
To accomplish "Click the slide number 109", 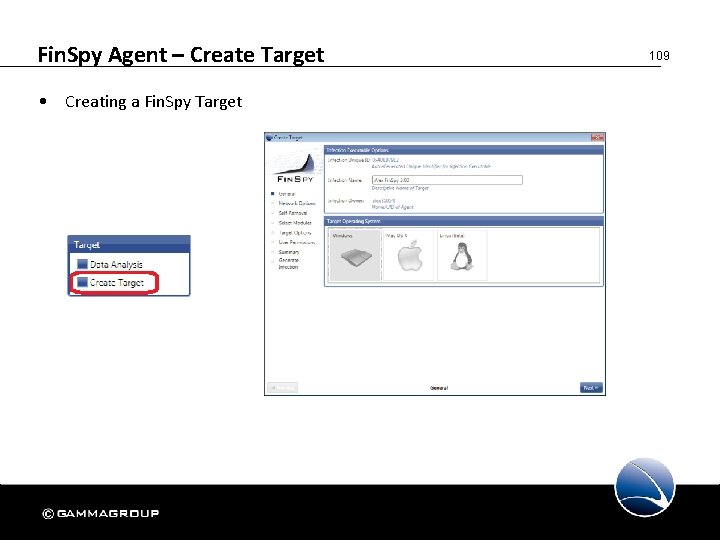I will coord(659,56).
